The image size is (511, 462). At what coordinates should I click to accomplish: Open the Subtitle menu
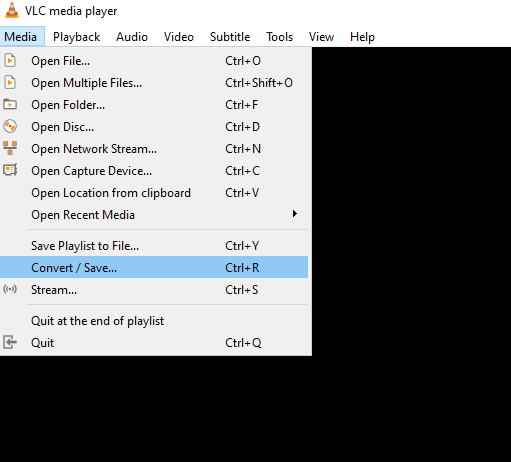230,37
